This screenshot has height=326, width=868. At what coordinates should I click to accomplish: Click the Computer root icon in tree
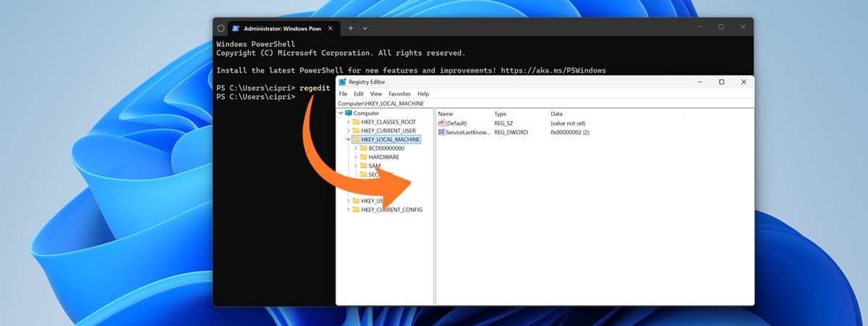pos(349,113)
